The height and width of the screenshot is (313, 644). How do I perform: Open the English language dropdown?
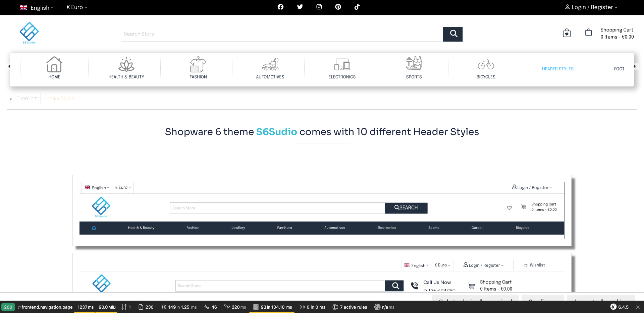(x=37, y=7)
